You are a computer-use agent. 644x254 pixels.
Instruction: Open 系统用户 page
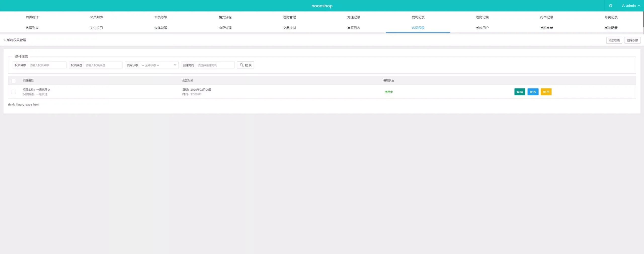click(x=482, y=28)
